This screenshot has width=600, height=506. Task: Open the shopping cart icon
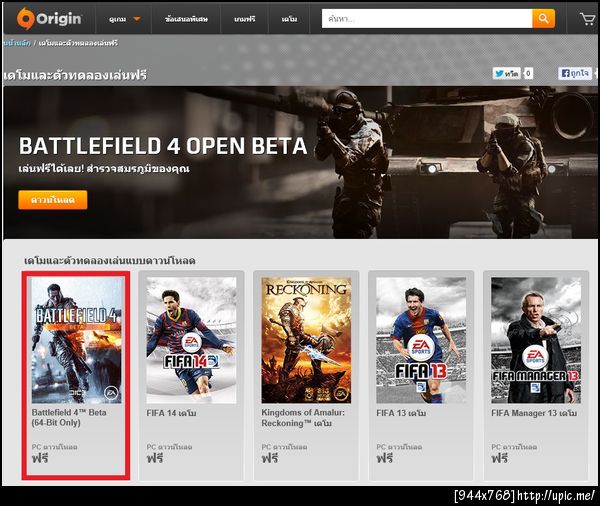click(x=587, y=19)
